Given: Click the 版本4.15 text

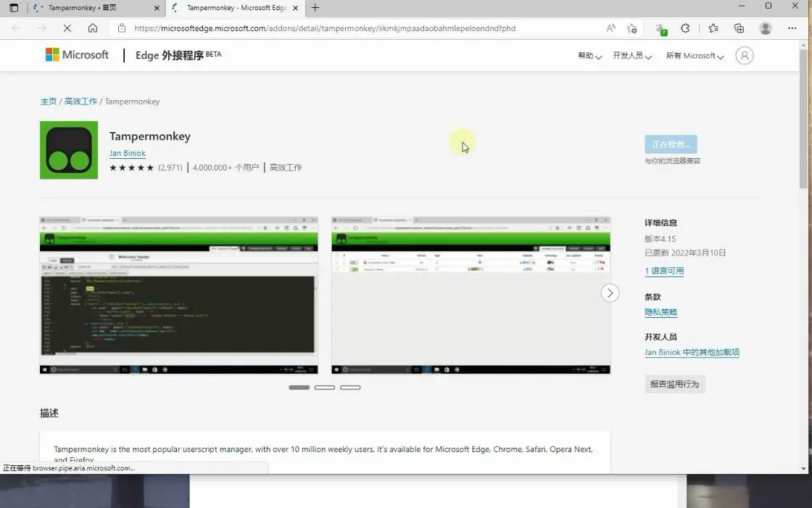Looking at the screenshot, I should click(x=660, y=239).
